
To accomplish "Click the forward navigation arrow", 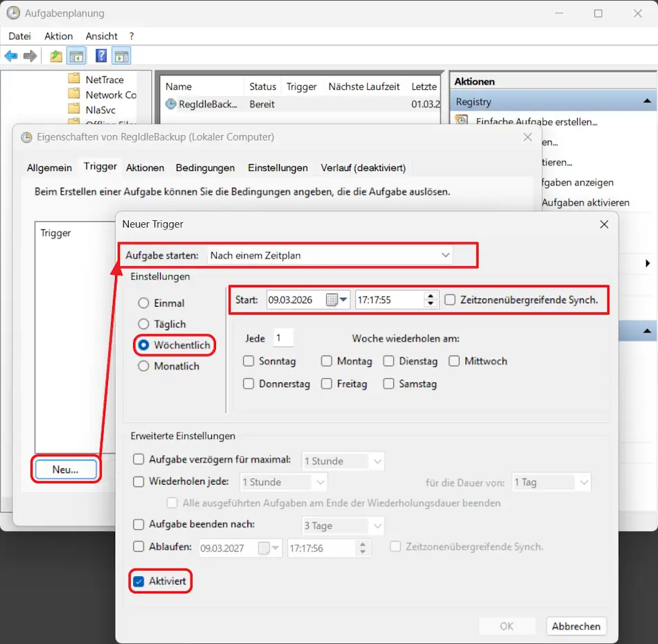I will tap(29, 55).
